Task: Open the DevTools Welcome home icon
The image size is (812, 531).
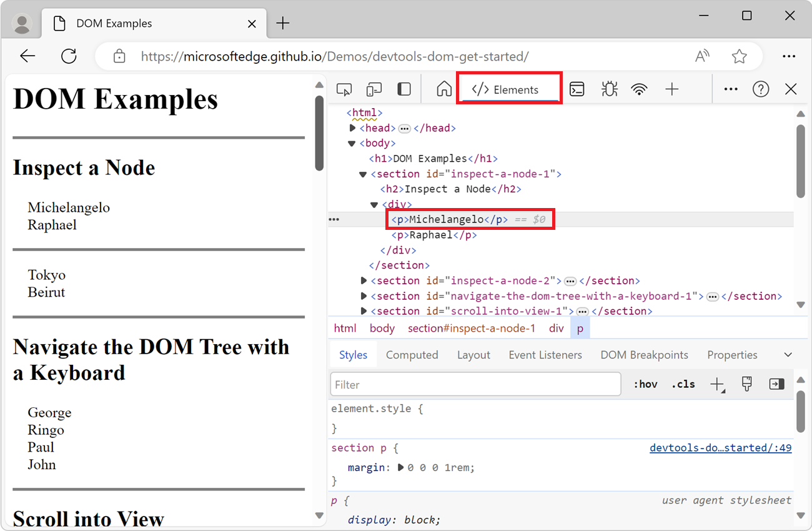Action: tap(444, 89)
